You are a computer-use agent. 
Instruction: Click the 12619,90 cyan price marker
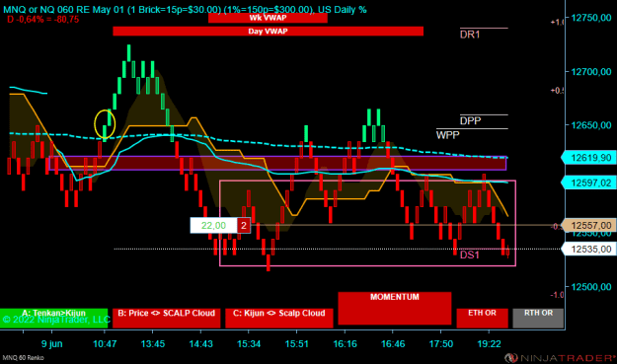[588, 158]
